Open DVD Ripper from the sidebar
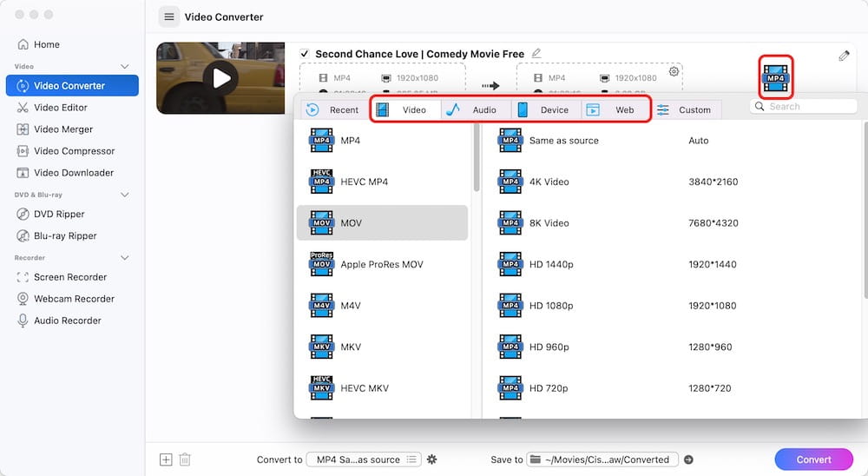This screenshot has height=476, width=868. (x=51, y=214)
